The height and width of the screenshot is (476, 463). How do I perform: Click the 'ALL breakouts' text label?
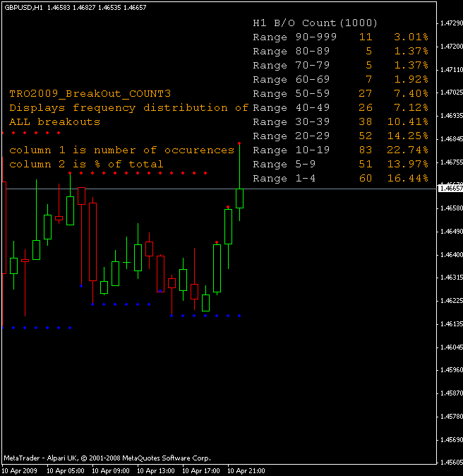[54, 121]
